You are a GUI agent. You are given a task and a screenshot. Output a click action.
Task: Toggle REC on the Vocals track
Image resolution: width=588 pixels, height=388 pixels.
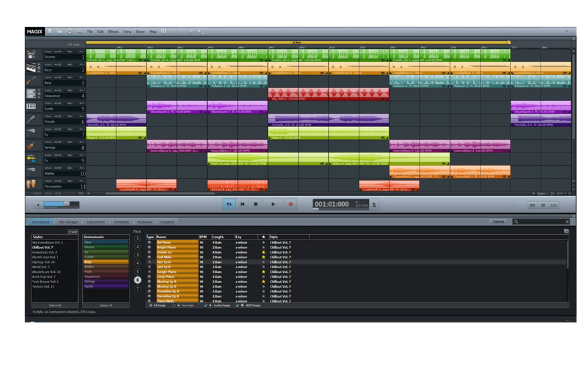click(x=69, y=116)
